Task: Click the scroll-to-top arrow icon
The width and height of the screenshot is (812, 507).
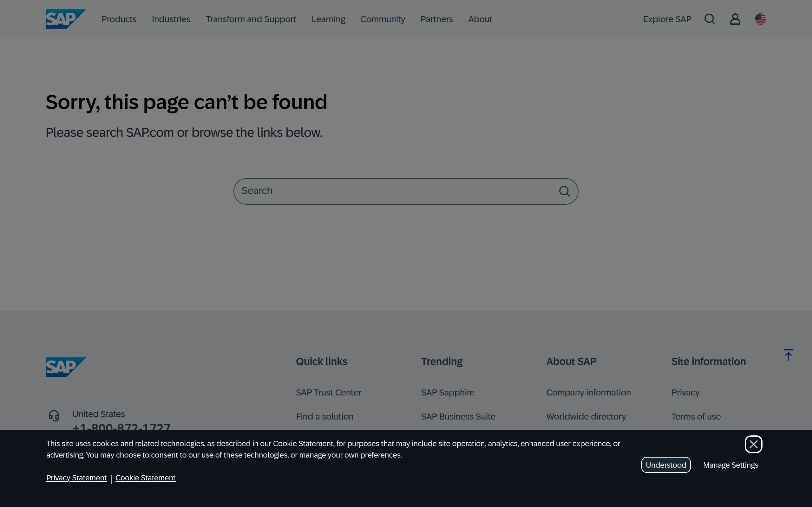Action: pyautogui.click(x=788, y=355)
